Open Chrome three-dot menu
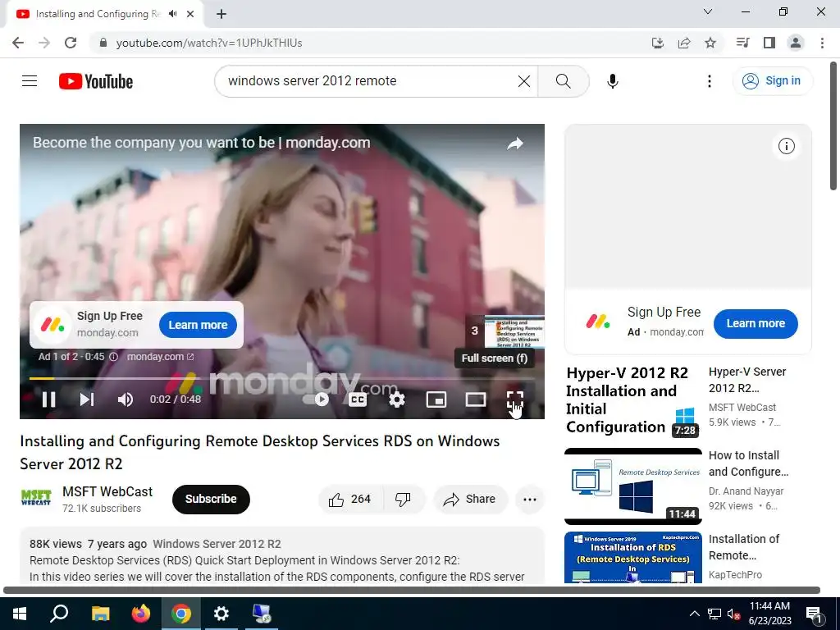Screen dimensions: 840x630 pyautogui.click(x=822, y=43)
